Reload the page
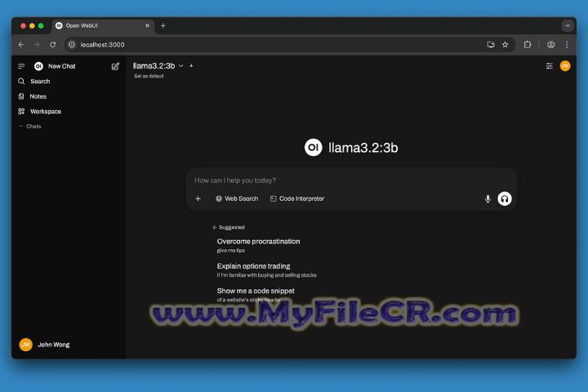Image resolution: width=588 pixels, height=392 pixels. click(53, 45)
